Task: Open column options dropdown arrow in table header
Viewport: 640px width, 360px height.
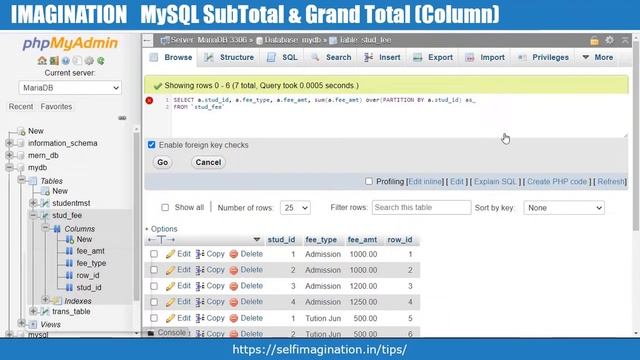Action: pyautogui.click(x=256, y=240)
